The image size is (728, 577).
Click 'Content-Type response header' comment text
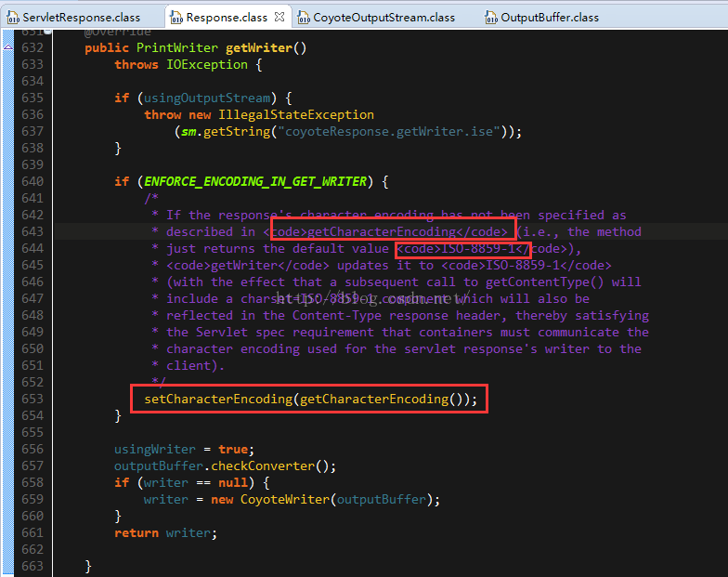[399, 316]
